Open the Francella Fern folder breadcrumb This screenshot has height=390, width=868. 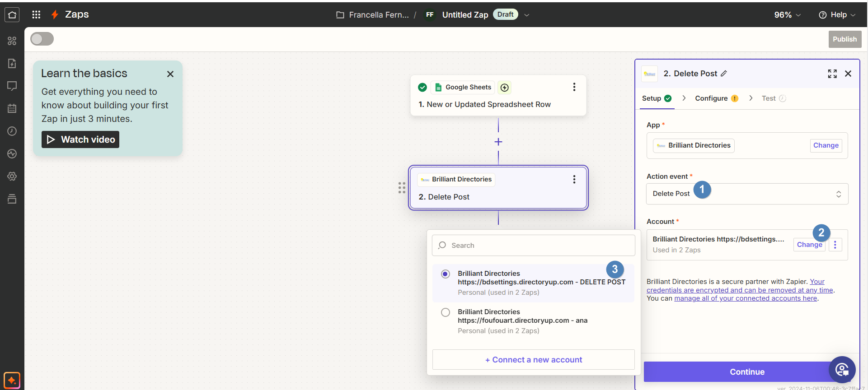(x=379, y=15)
